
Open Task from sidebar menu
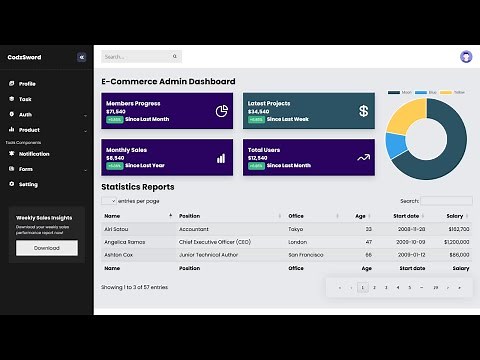pyautogui.click(x=25, y=99)
